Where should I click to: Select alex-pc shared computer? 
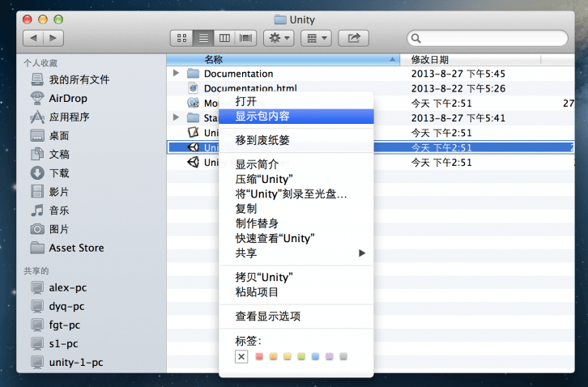coord(66,288)
